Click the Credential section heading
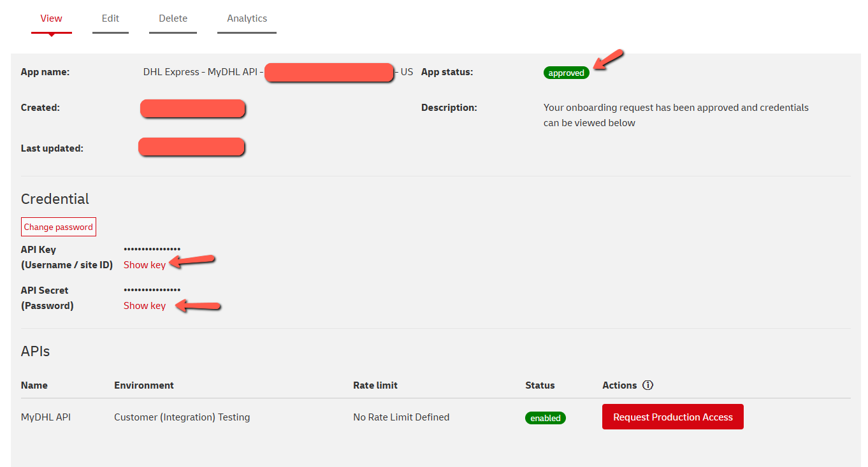Image resolution: width=868 pixels, height=467 pixels. coord(55,199)
